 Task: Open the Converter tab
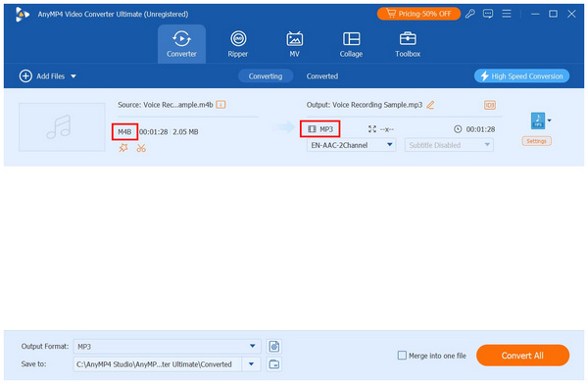point(181,44)
